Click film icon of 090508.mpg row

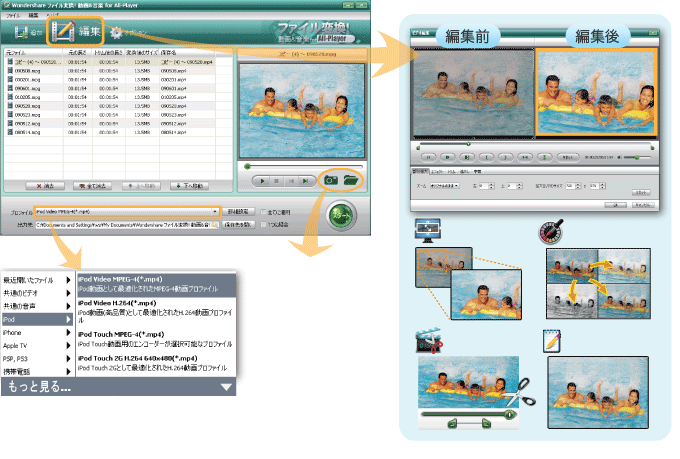(10, 71)
